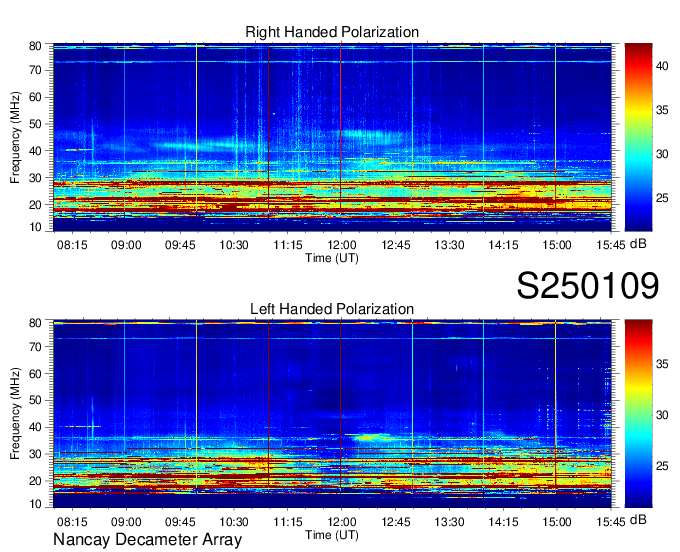Click the 25 label on Right Handed color bar

pyautogui.click(x=662, y=198)
